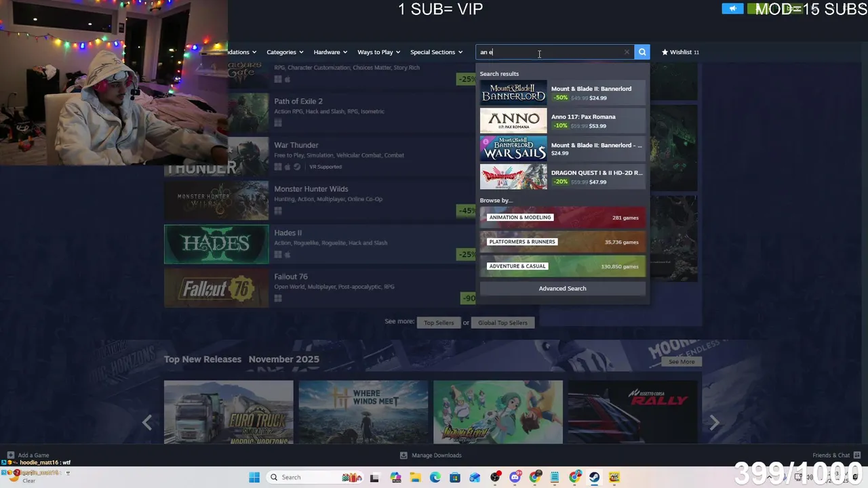Select the Bannerlord War Sails search result
The width and height of the screenshot is (868, 488).
click(562, 149)
